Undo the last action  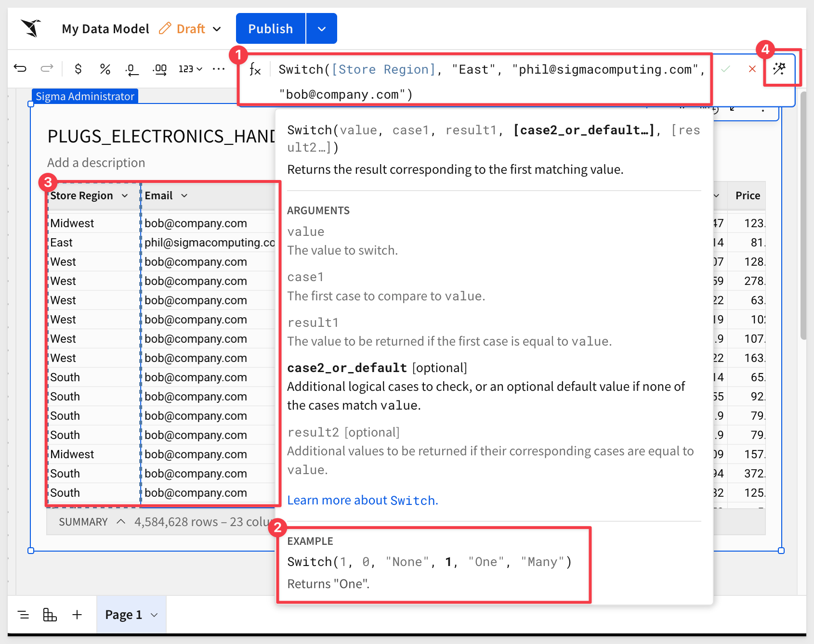pyautogui.click(x=20, y=68)
